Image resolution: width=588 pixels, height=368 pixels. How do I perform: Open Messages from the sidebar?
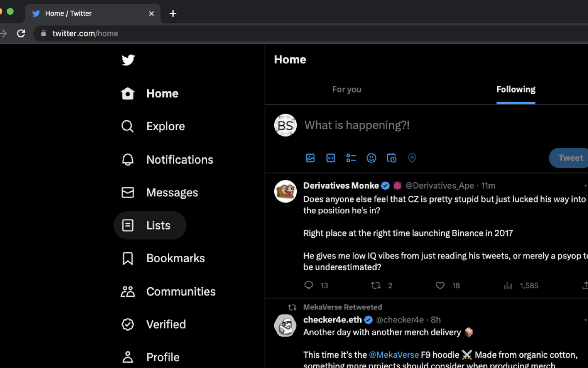pos(159,192)
